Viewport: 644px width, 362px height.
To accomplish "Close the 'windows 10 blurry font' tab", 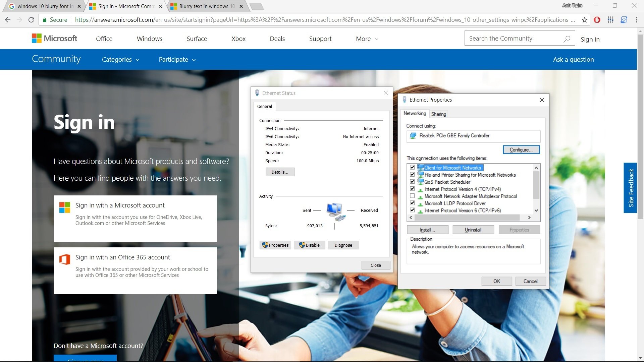I will click(79, 6).
